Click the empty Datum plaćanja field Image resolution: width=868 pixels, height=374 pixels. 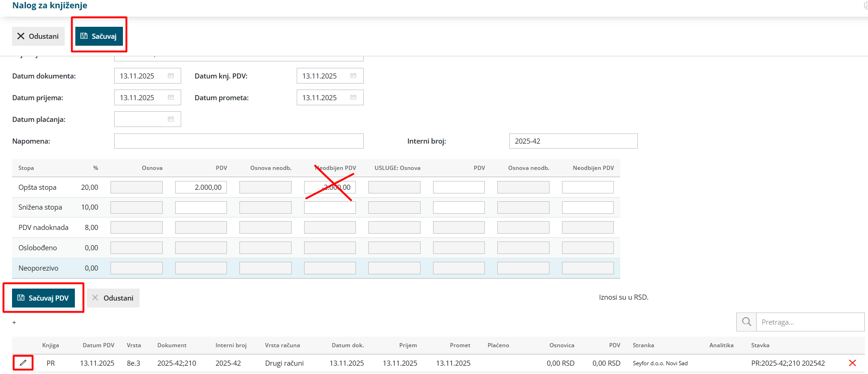click(147, 119)
